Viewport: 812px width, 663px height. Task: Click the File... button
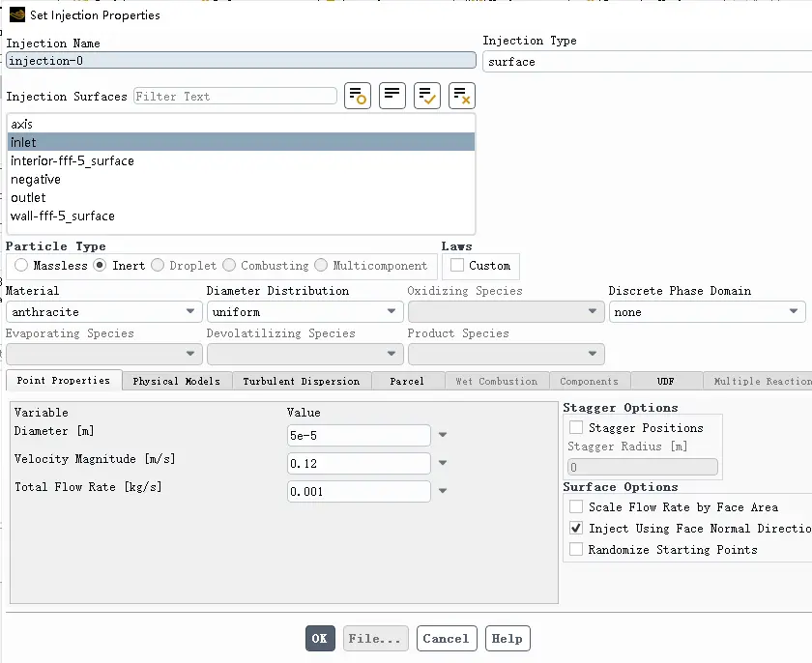[x=375, y=638]
